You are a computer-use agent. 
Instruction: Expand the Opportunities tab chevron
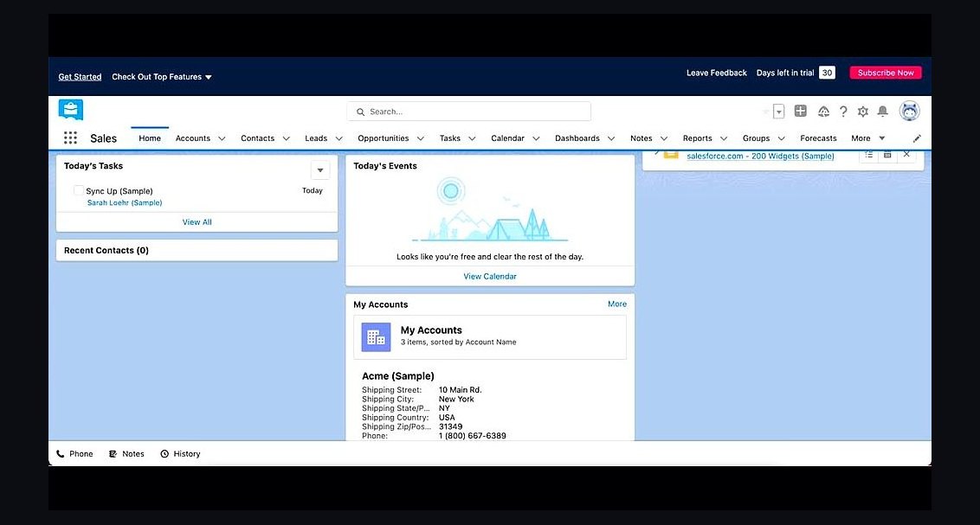(420, 138)
